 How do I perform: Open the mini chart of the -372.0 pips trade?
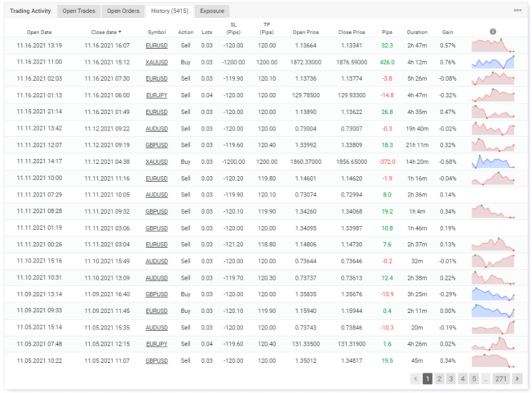click(494, 161)
